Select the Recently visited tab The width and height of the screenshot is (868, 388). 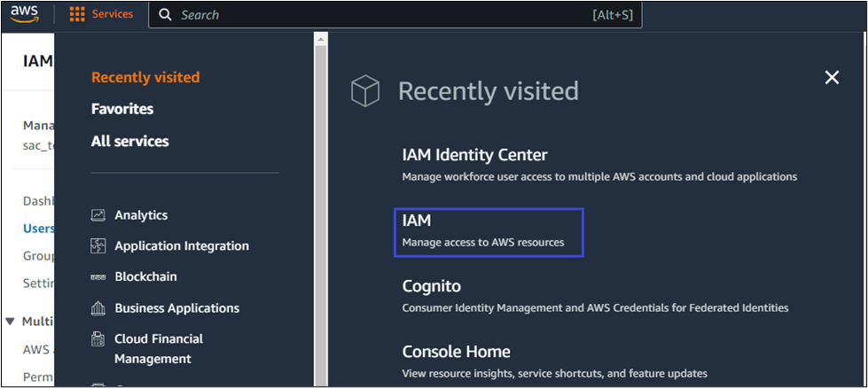pos(145,77)
